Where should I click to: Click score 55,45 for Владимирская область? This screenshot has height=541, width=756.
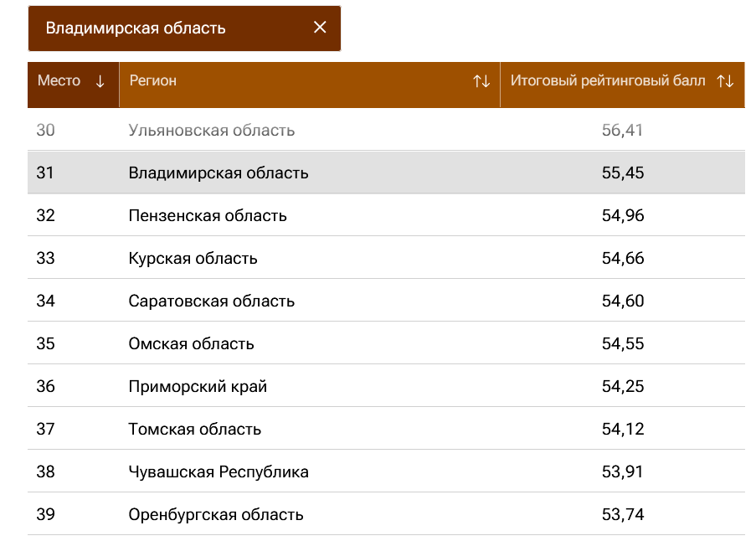pyautogui.click(x=622, y=173)
